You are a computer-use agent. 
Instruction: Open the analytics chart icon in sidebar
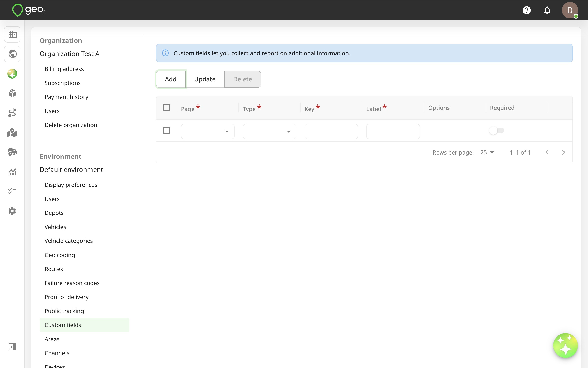[x=12, y=172]
